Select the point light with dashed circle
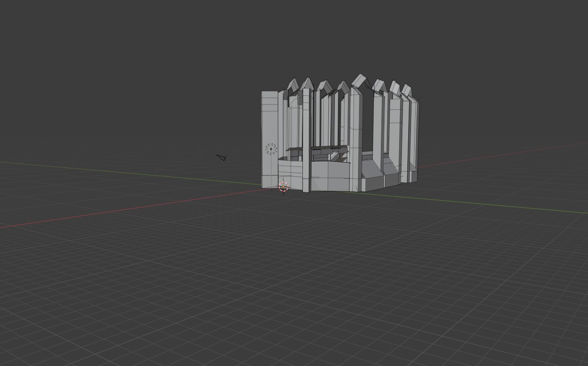This screenshot has width=588, height=366. click(271, 149)
